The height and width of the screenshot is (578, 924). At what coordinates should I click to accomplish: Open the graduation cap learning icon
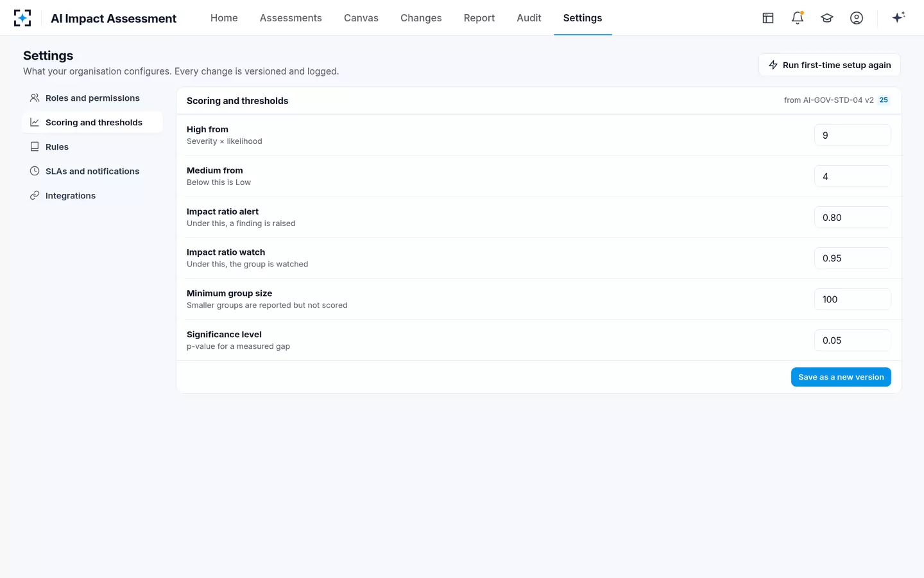(x=827, y=18)
